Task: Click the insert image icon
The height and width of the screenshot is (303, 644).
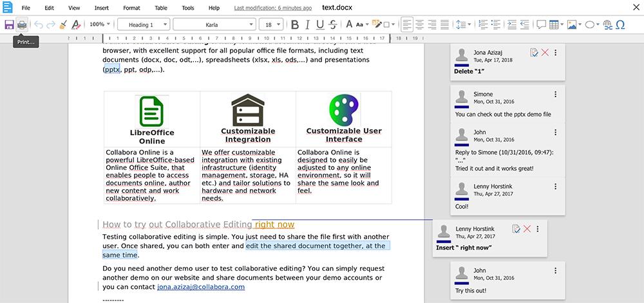Action: click(572, 24)
